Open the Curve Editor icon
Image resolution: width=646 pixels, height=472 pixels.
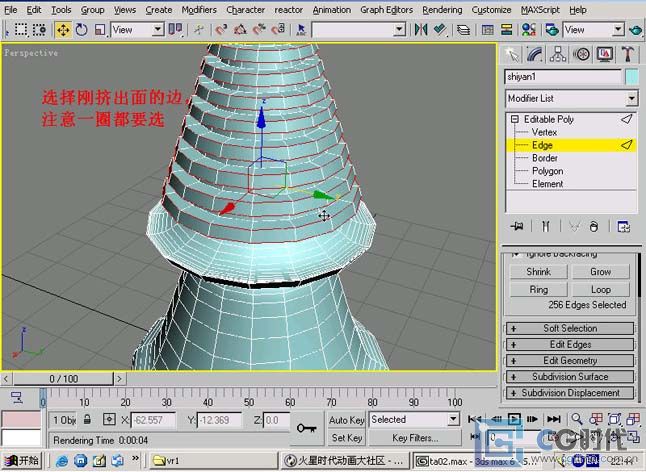487,30
